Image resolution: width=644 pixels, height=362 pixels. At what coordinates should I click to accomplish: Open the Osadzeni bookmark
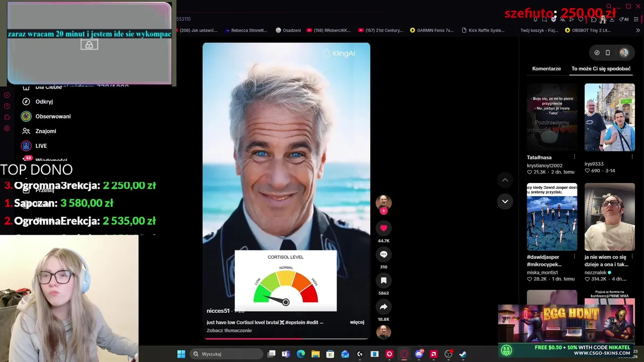click(x=288, y=30)
